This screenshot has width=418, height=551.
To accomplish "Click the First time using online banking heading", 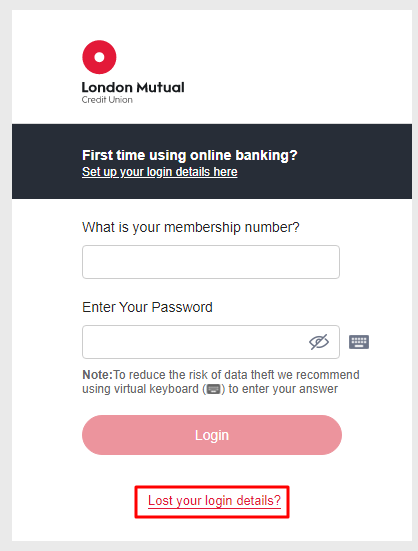I will pyautogui.click(x=190, y=155).
